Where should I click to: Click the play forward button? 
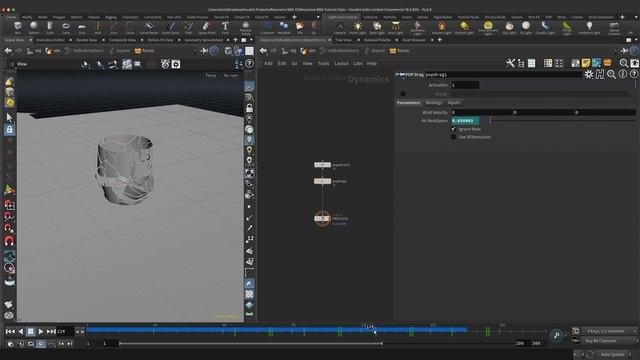(x=40, y=331)
